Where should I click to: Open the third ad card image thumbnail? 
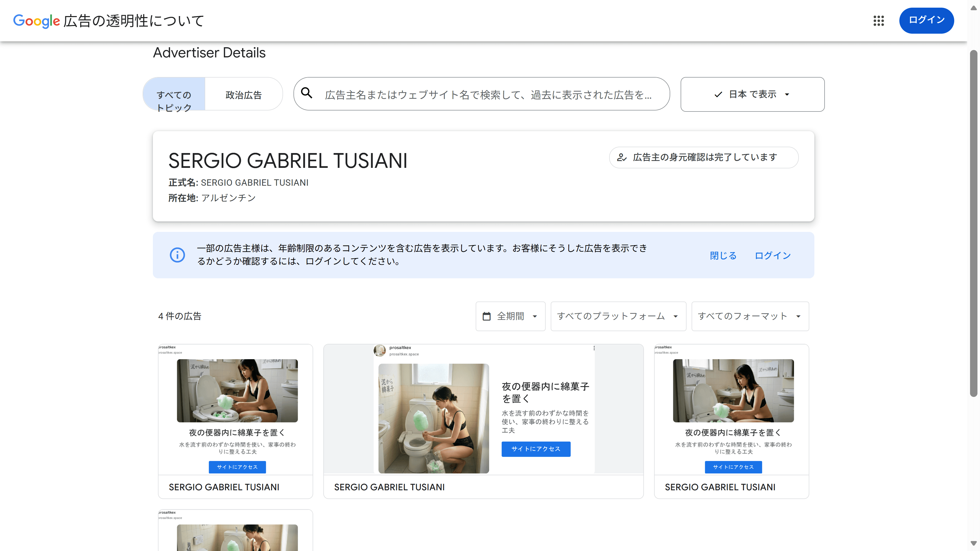tap(733, 391)
